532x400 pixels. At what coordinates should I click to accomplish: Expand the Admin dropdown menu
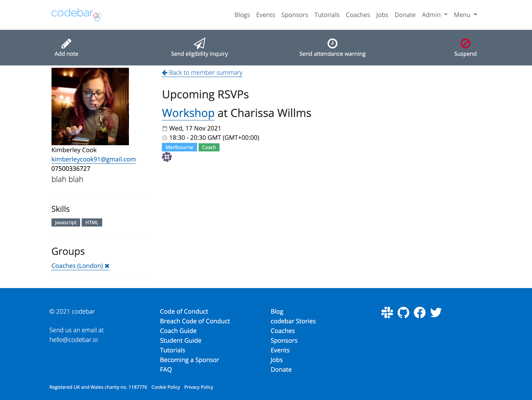point(434,15)
